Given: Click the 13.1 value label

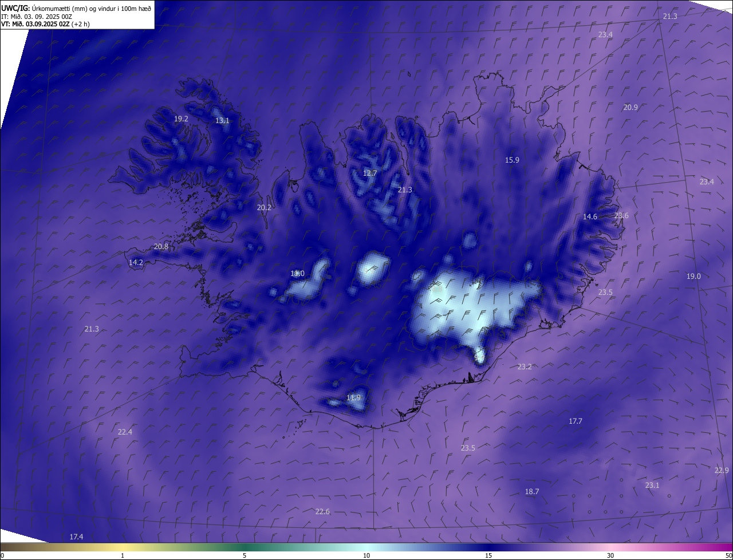Looking at the screenshot, I should coord(222,121).
